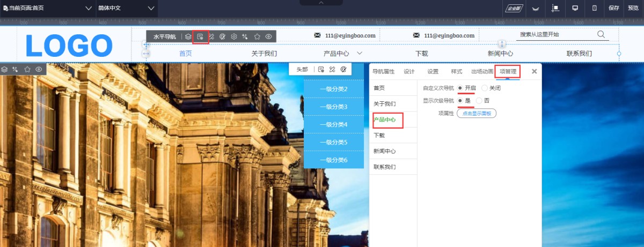Click 保存 to save the page
This screenshot has width=644, height=247.
pos(614,8)
